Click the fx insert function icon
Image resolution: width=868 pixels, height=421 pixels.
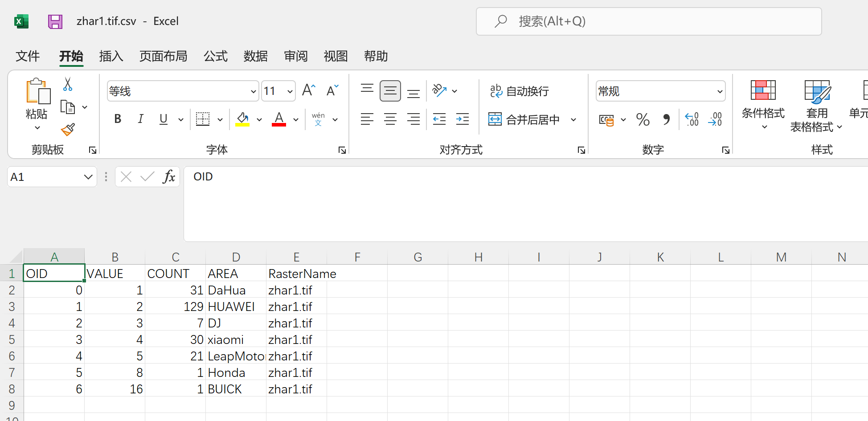(169, 177)
